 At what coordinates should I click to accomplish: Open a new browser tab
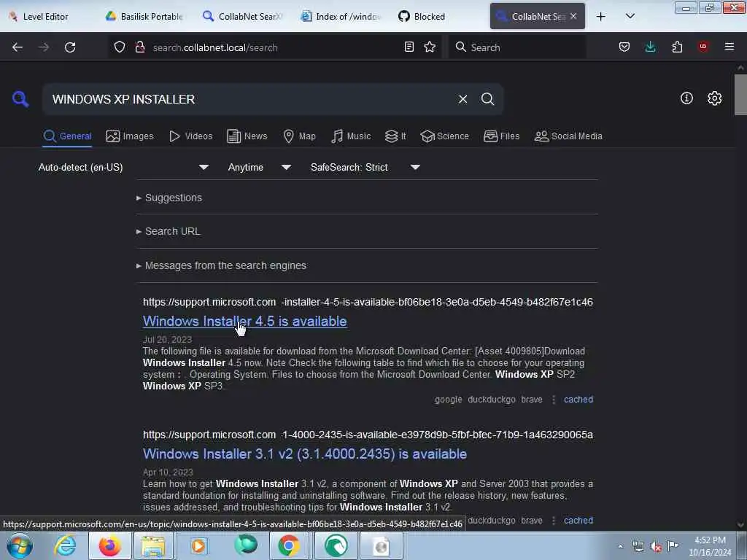pos(601,16)
